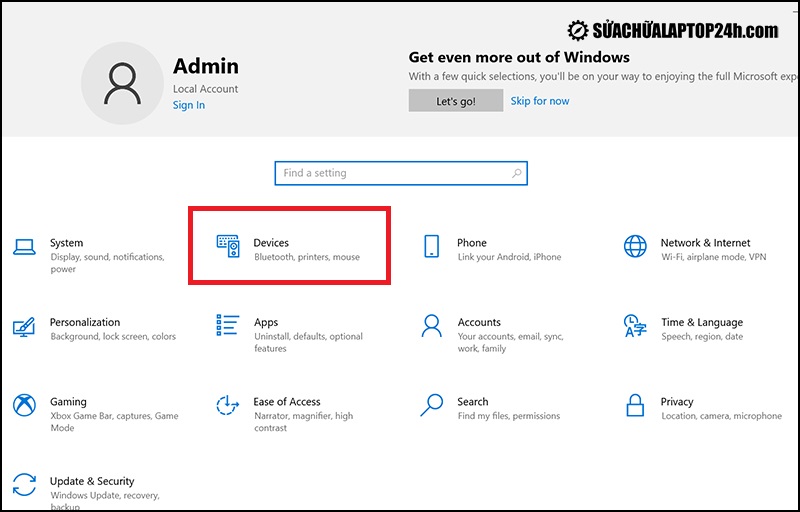This screenshot has height=512, width=800.
Task: Open the Devices settings label
Action: click(x=271, y=243)
